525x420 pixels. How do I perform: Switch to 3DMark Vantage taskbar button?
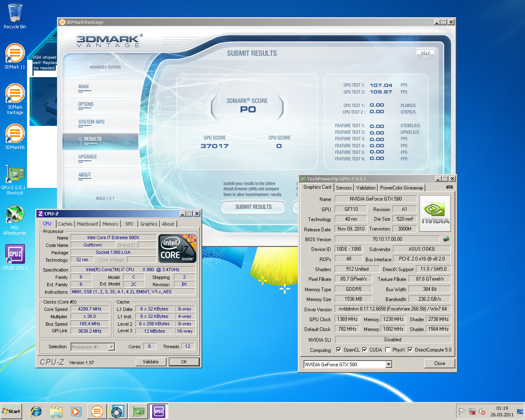97,411
